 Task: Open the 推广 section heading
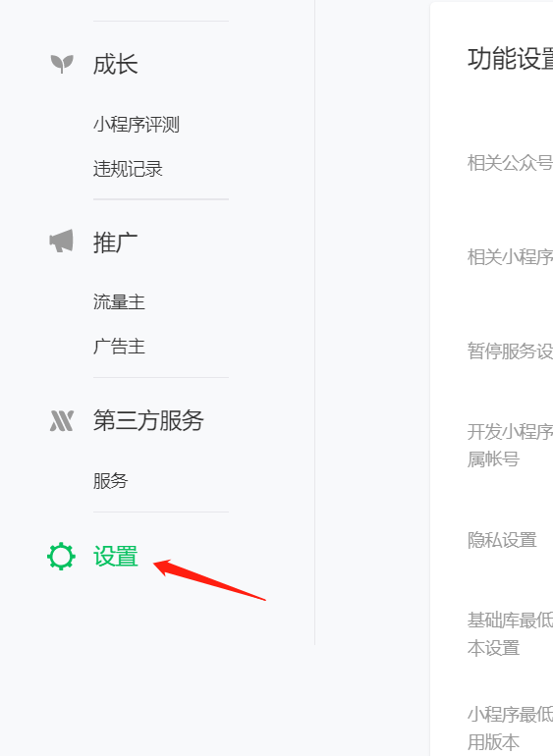coord(115,243)
